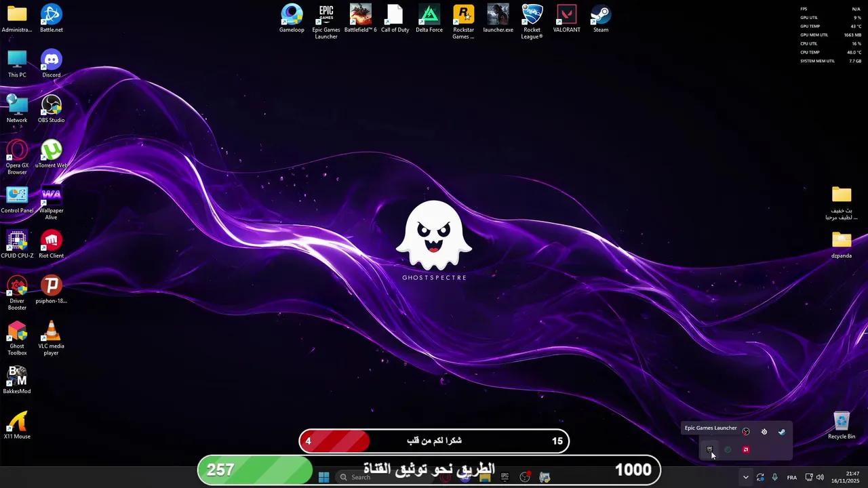Select the Administrator folder on the desktop
868x488 pixels.
pyautogui.click(x=17, y=19)
